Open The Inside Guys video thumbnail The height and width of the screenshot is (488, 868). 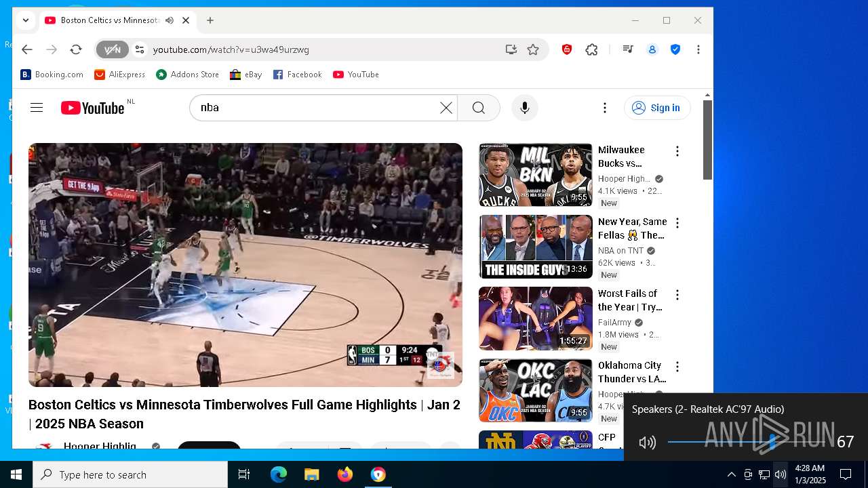(x=536, y=247)
